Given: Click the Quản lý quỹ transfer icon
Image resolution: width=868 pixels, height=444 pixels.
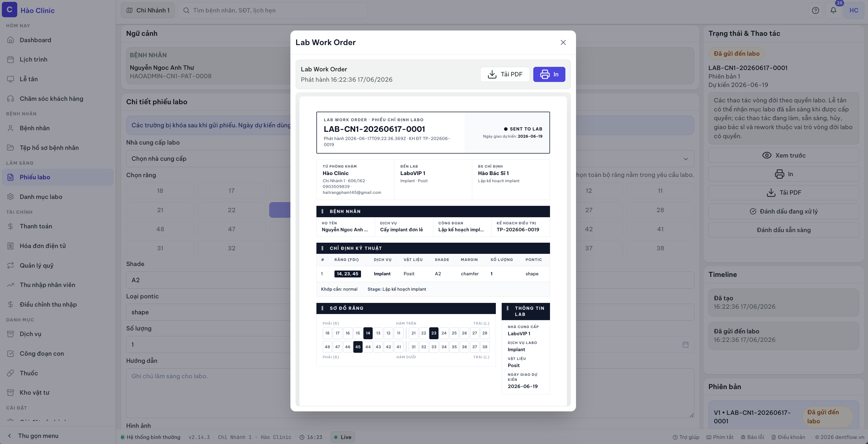Looking at the screenshot, I should (10, 265).
